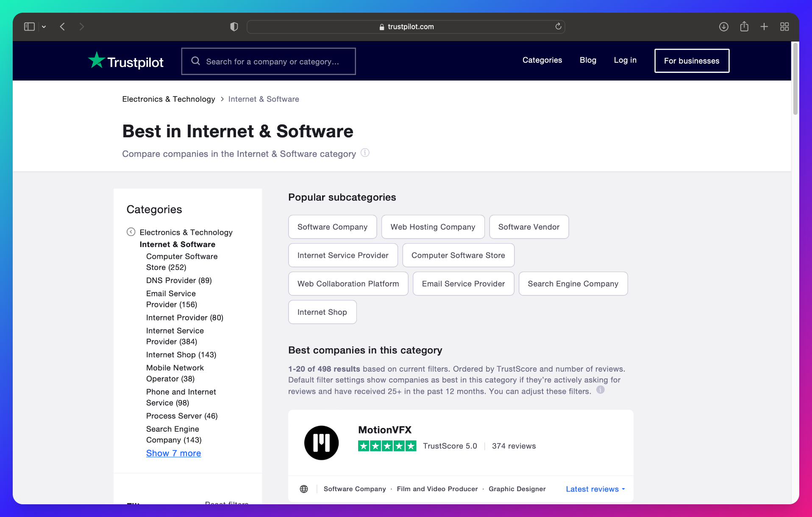
Task: Click the Share icon in toolbar
Action: pos(744,27)
